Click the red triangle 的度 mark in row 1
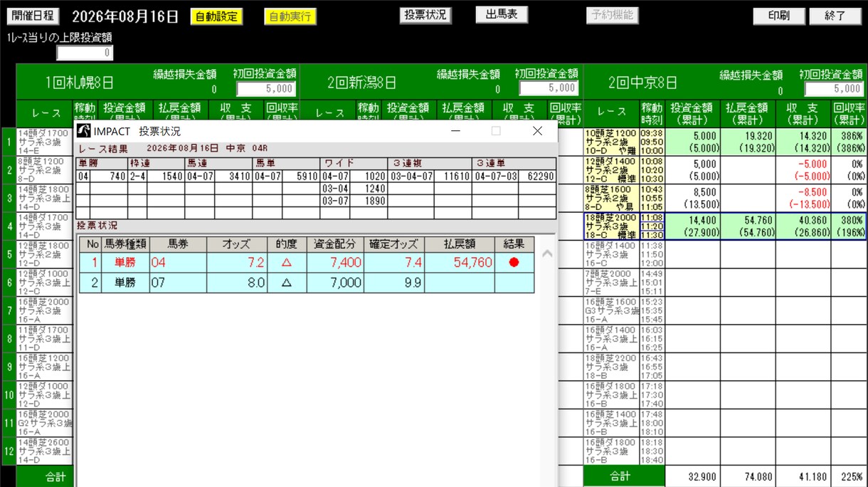The height and width of the screenshot is (487, 868). (x=287, y=263)
